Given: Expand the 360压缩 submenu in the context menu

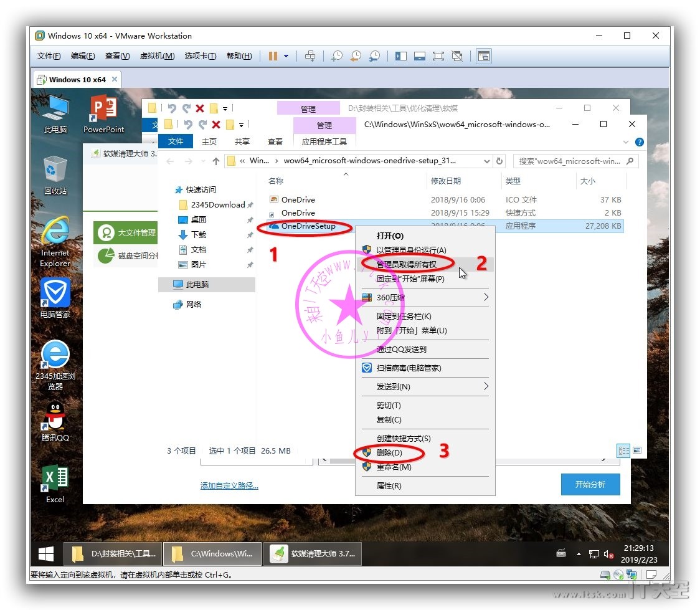Looking at the screenshot, I should pyautogui.click(x=486, y=297).
